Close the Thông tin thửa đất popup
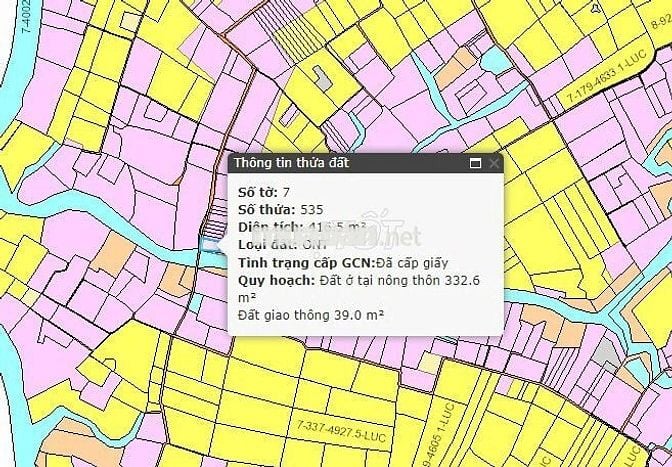 [x=494, y=163]
